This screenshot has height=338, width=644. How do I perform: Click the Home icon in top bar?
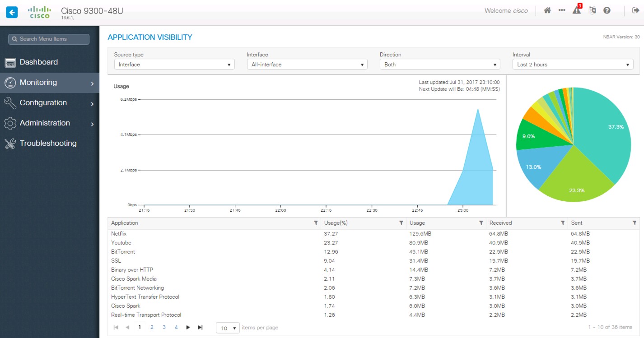(x=547, y=11)
